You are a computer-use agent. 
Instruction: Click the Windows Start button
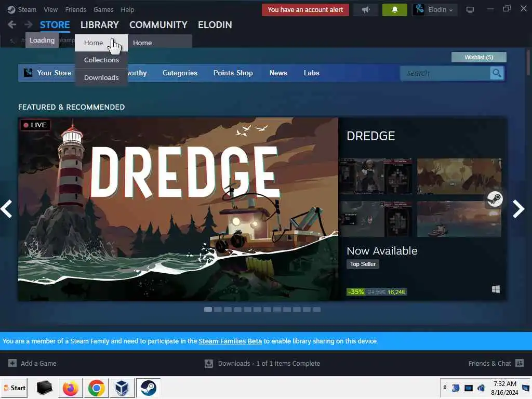[15, 388]
